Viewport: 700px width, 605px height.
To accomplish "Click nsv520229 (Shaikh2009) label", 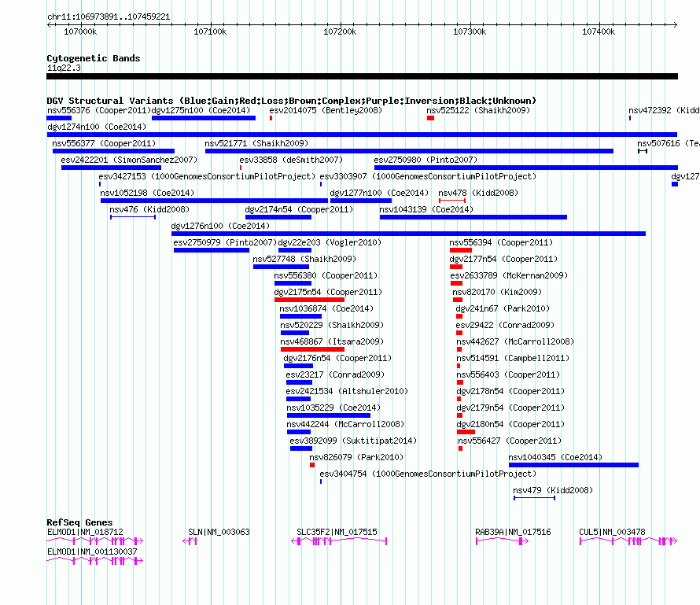I will coord(332,325).
